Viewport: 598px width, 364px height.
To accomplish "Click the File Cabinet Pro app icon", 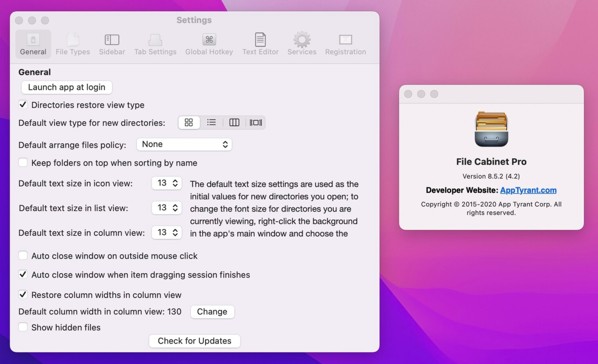I will [x=491, y=129].
